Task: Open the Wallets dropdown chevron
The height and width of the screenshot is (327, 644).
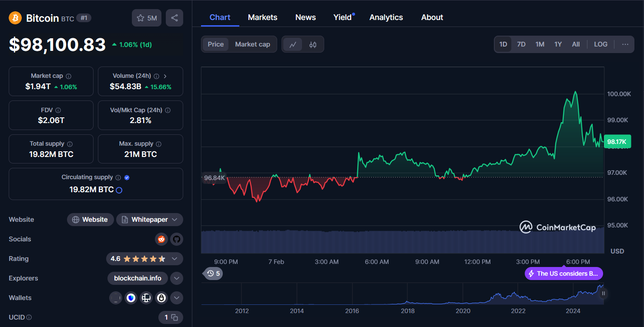Action: [177, 298]
